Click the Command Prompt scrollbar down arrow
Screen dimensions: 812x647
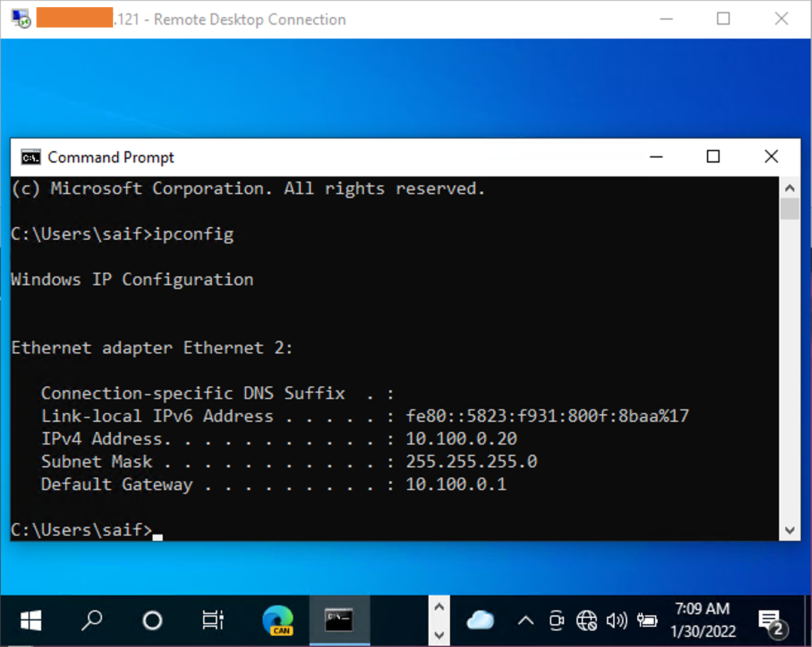[x=790, y=530]
